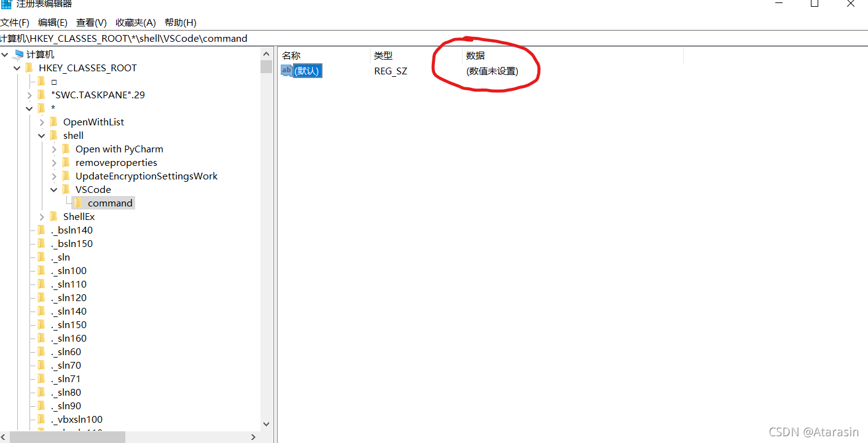Click the ._sln100 folder icon

pos(41,271)
